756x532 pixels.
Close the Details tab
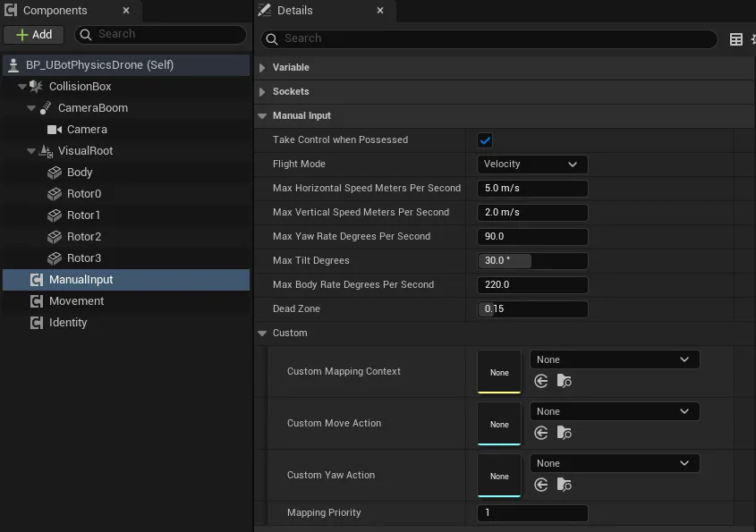(x=380, y=11)
